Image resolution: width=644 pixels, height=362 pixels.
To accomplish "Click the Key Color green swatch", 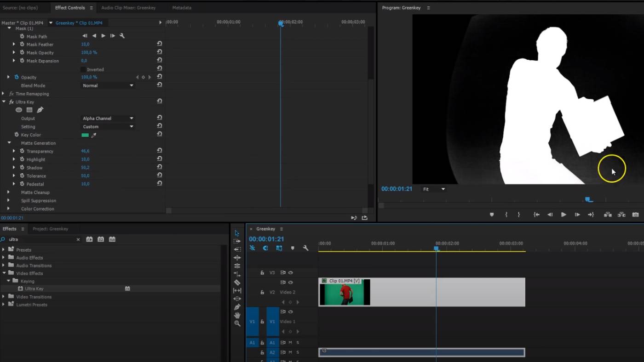I will click(x=85, y=135).
